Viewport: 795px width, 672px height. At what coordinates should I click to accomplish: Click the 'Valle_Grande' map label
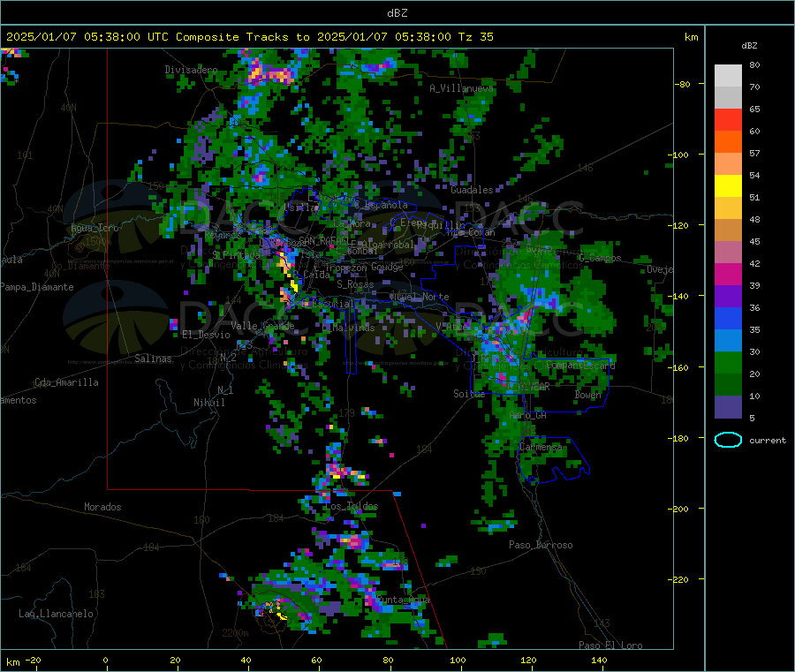point(262,326)
